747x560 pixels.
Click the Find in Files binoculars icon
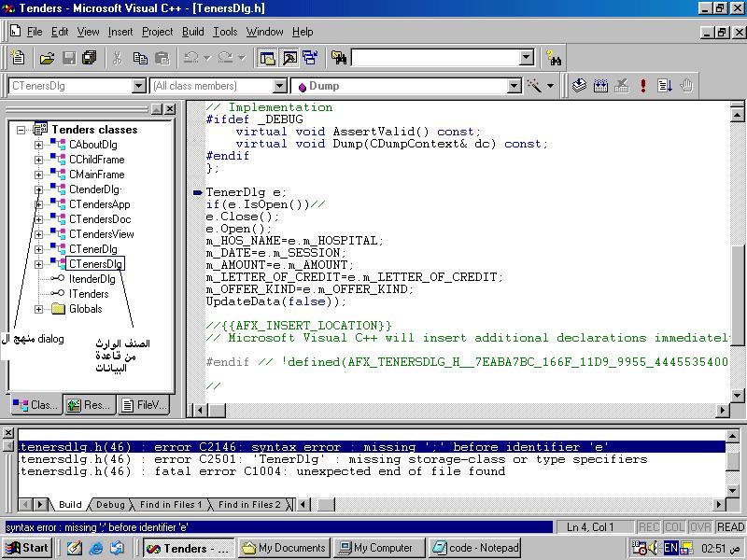339,58
